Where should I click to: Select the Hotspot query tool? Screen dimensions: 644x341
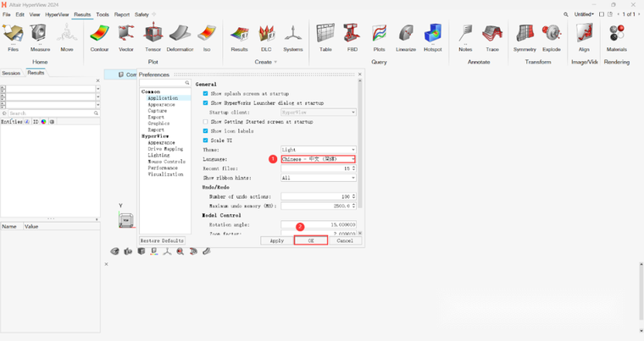click(433, 36)
